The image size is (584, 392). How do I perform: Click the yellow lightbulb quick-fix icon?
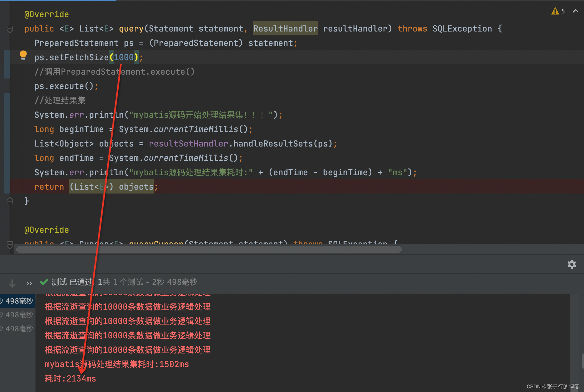click(x=23, y=55)
